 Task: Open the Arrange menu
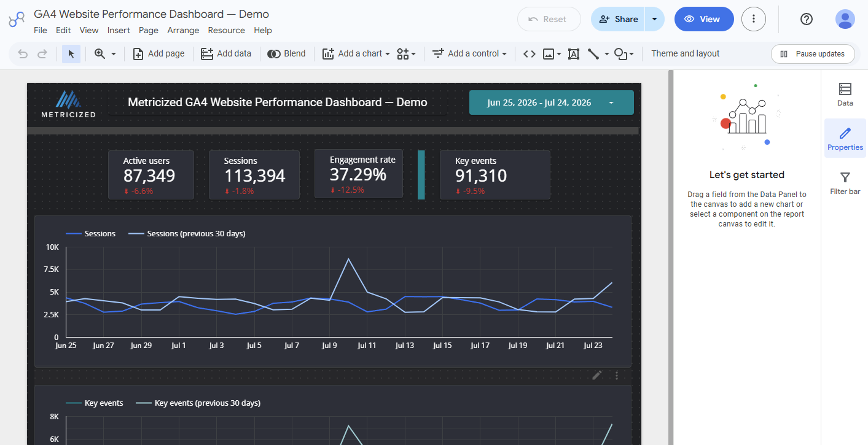[x=183, y=30]
